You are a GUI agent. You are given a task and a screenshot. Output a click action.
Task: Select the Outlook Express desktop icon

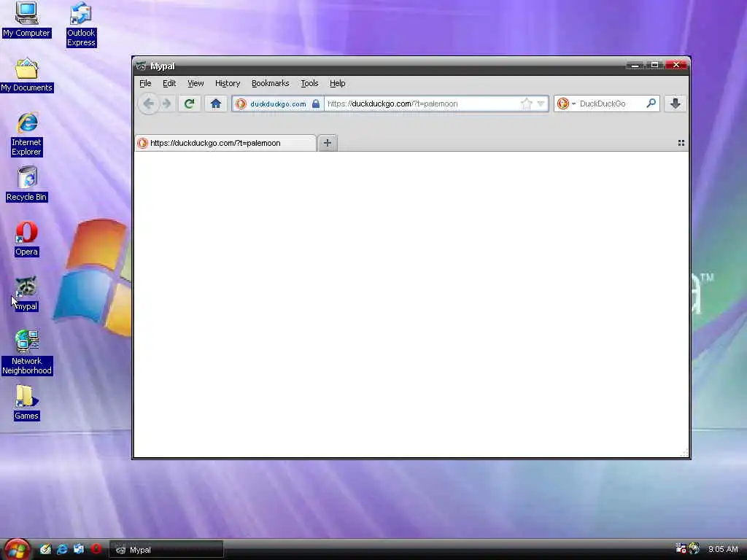81,24
